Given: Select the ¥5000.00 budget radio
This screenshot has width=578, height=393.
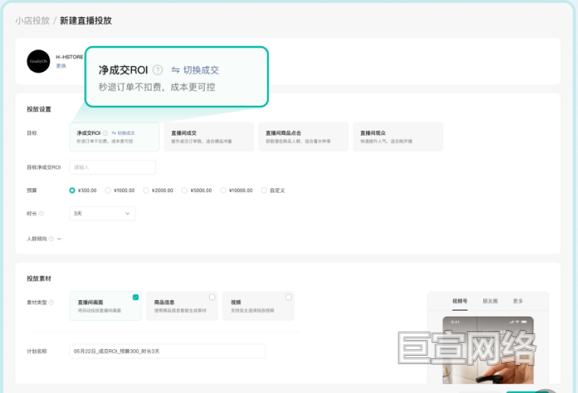Looking at the screenshot, I should 184,191.
